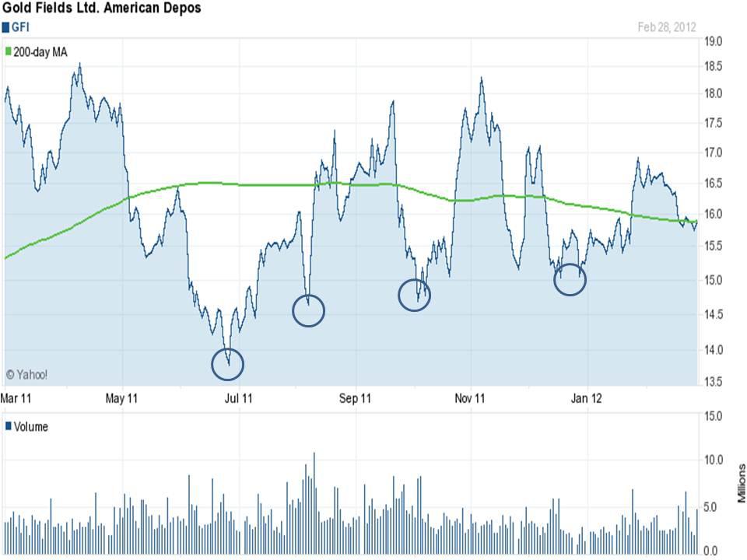Click the Sep 11 x-axis label
The height and width of the screenshot is (560, 747).
[x=355, y=398]
